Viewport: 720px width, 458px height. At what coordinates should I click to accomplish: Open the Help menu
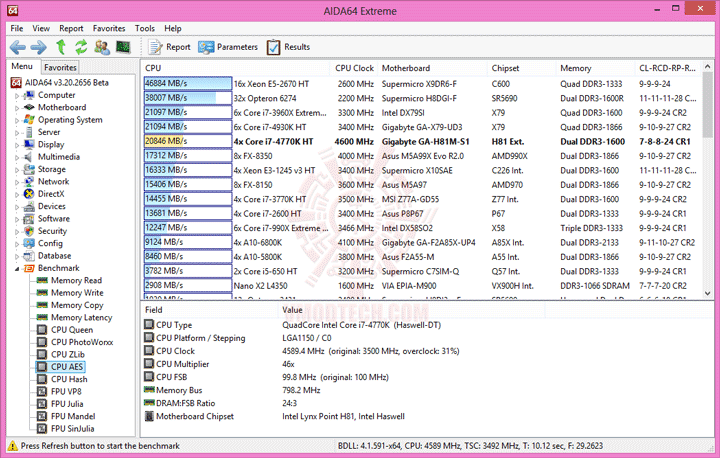tap(173, 28)
